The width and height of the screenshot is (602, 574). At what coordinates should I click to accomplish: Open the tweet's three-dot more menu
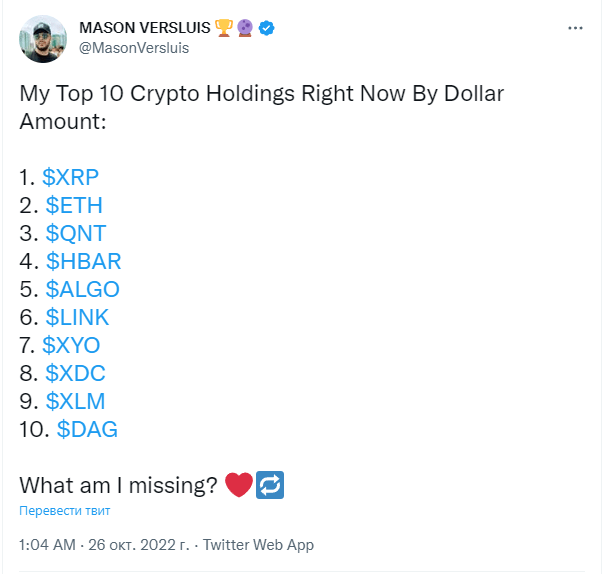[575, 28]
